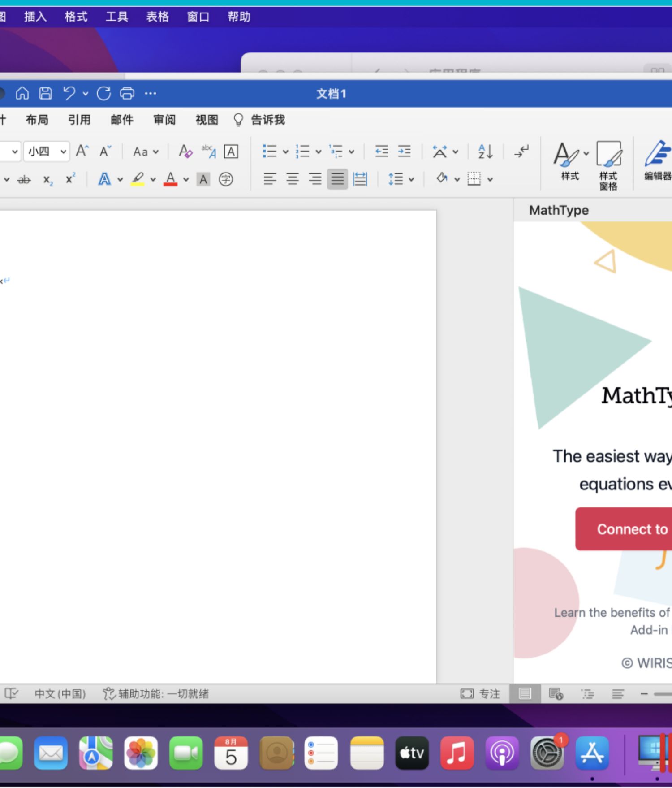
Task: Toggle subscript formatting
Action: 48,180
